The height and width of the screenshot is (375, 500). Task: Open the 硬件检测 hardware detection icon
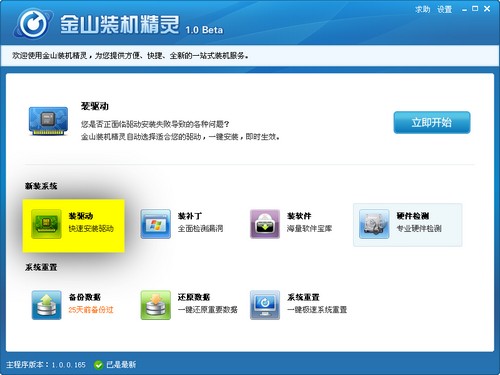pos(374,224)
